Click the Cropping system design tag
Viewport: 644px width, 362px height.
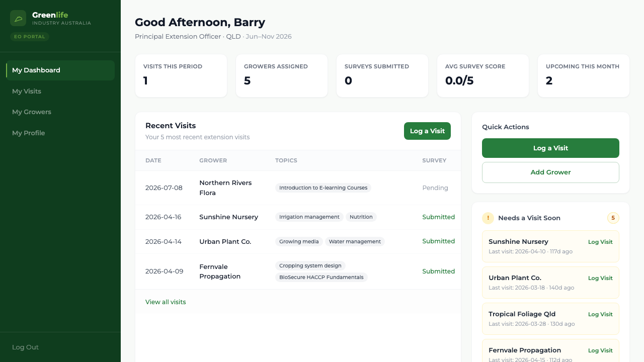tap(310, 266)
